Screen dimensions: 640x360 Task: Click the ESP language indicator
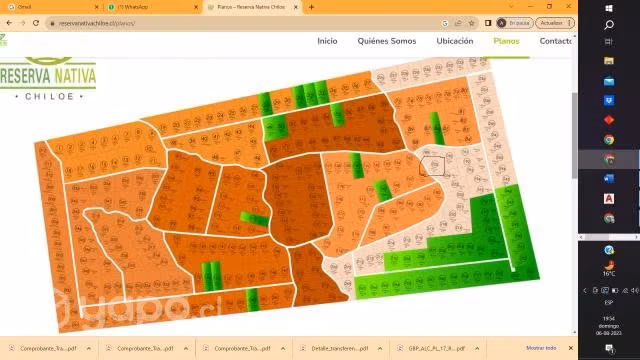(609, 303)
